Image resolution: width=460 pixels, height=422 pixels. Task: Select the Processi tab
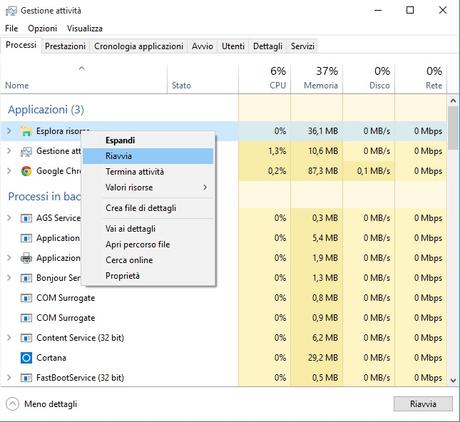[21, 45]
